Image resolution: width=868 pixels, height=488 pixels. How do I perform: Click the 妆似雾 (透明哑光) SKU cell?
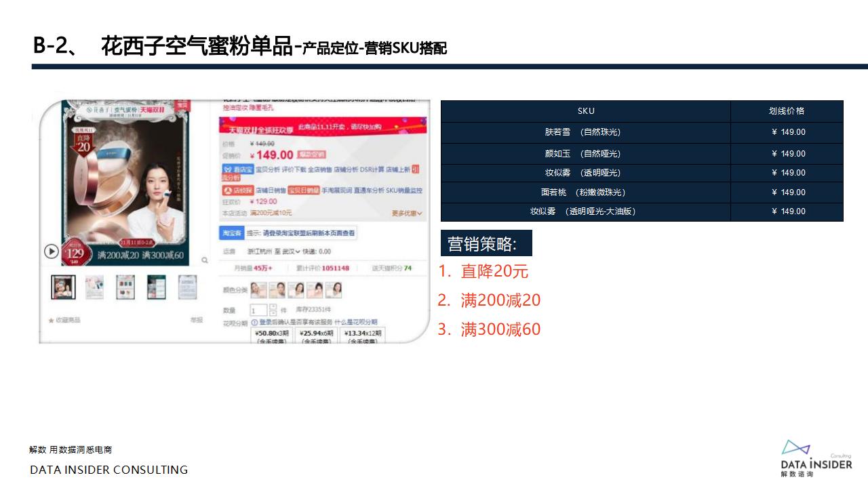pos(586,173)
